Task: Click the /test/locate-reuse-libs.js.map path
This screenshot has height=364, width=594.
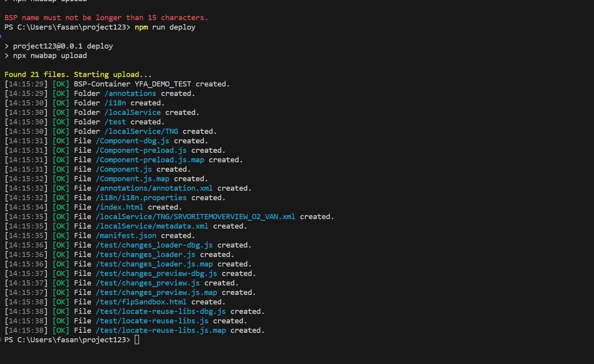Action: coord(160,330)
